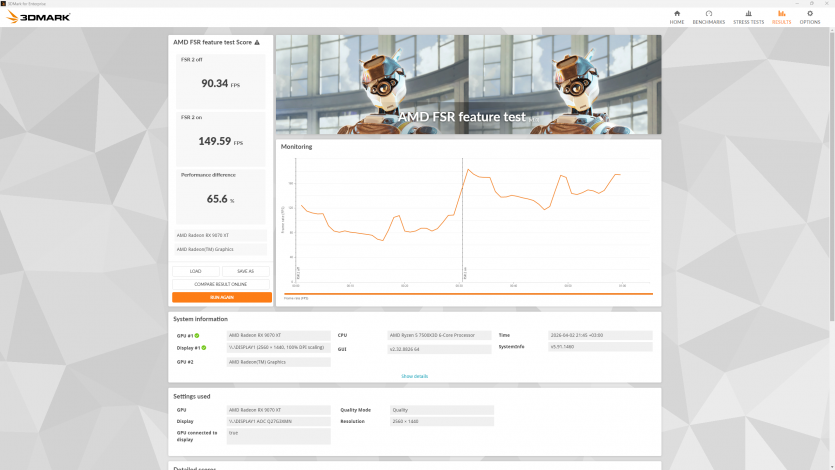Expand system info with Show details

click(x=414, y=376)
